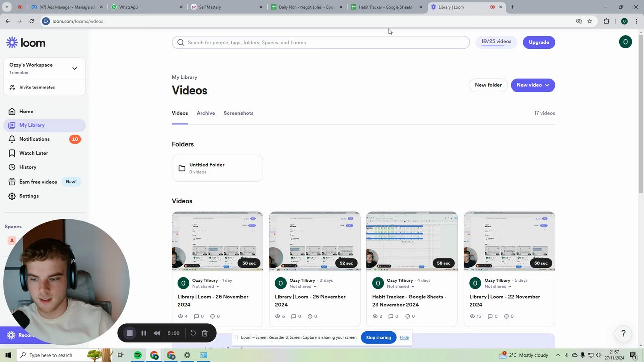Click comments icon on 22 November video
Viewport: 644px width, 362px height.
click(x=490, y=316)
